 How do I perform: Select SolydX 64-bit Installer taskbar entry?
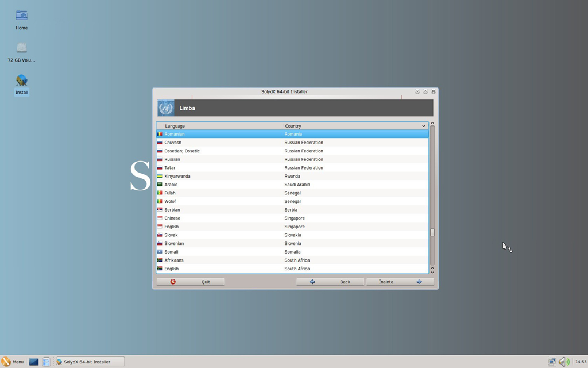point(89,362)
